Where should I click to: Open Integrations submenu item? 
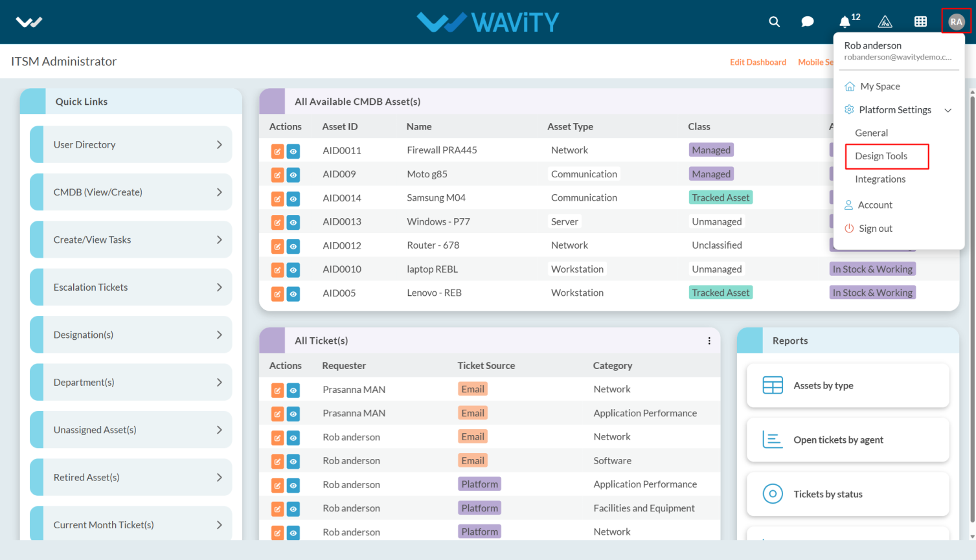[x=880, y=179]
